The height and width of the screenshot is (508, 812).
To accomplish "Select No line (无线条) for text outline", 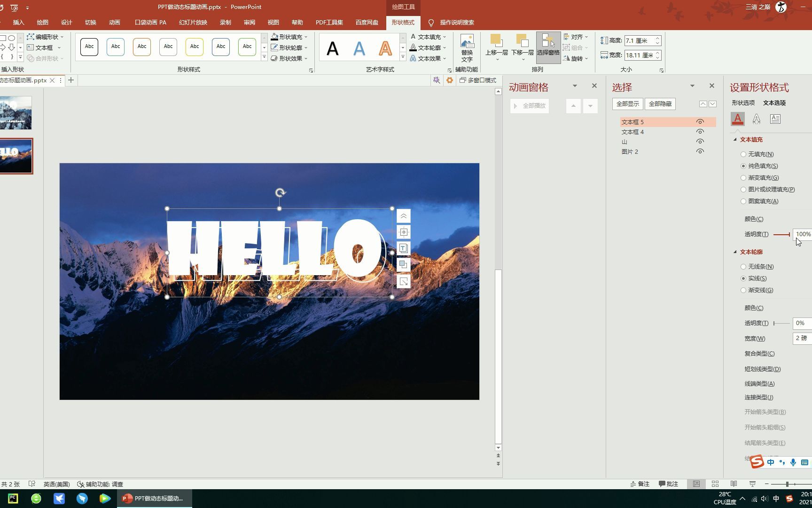I will [x=743, y=267].
